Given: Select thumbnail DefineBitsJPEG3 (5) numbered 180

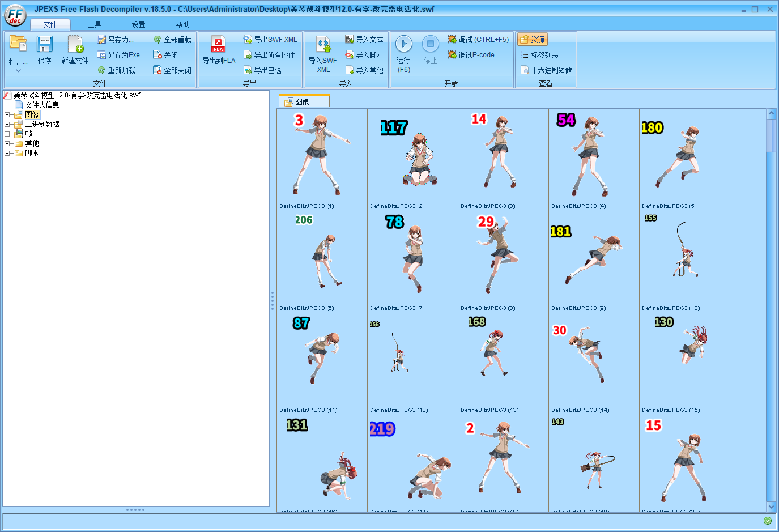Looking at the screenshot, I should pyautogui.click(x=684, y=160).
